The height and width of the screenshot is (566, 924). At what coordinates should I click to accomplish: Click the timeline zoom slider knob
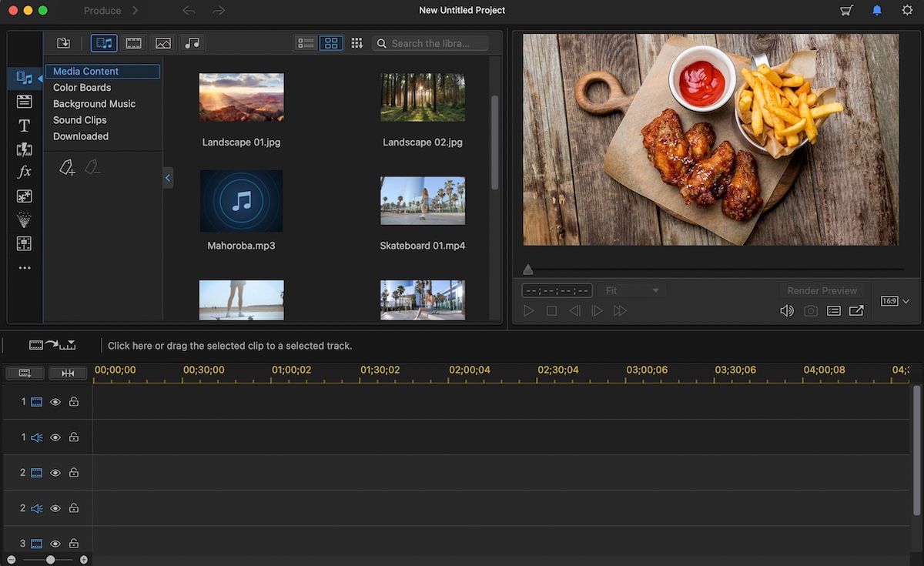tap(50, 560)
